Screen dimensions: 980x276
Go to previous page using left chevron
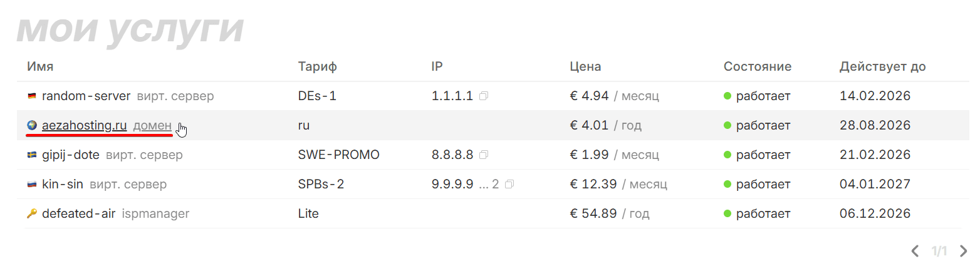pos(915,252)
